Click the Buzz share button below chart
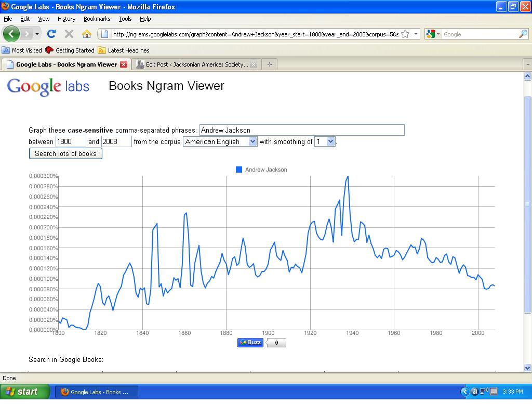This screenshot has height=416, width=532. click(x=250, y=342)
